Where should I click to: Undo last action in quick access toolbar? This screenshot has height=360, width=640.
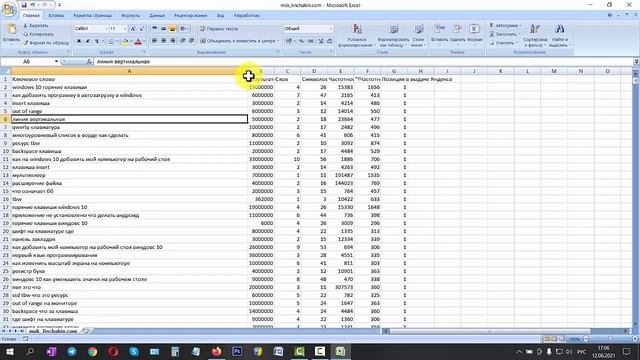tap(33, 5)
